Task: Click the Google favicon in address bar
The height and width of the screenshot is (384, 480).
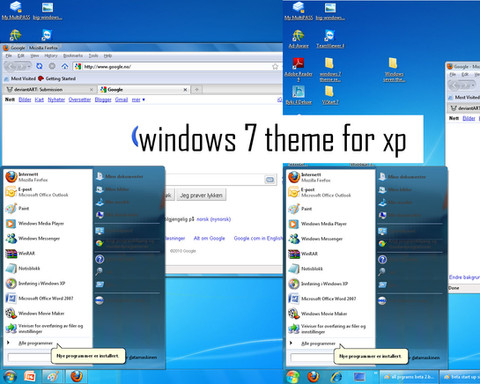Action: click(x=78, y=66)
